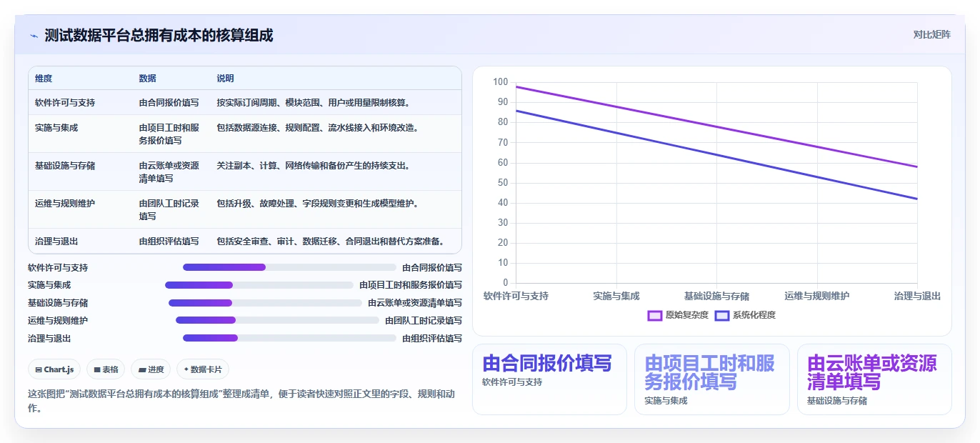Select the 进度 tag chip
The image size is (980, 443).
151,369
